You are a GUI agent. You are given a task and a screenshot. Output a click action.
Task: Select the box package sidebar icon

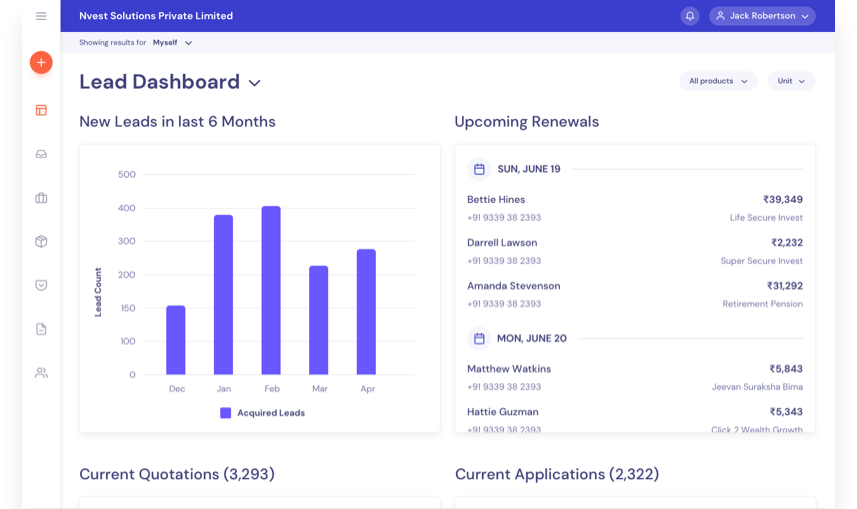[41, 241]
